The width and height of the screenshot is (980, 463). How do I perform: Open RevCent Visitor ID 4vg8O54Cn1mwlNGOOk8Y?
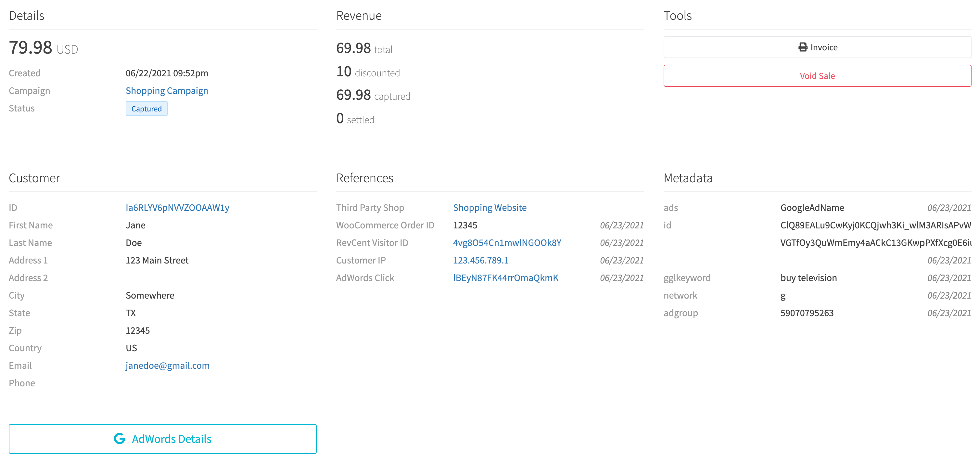[507, 243]
